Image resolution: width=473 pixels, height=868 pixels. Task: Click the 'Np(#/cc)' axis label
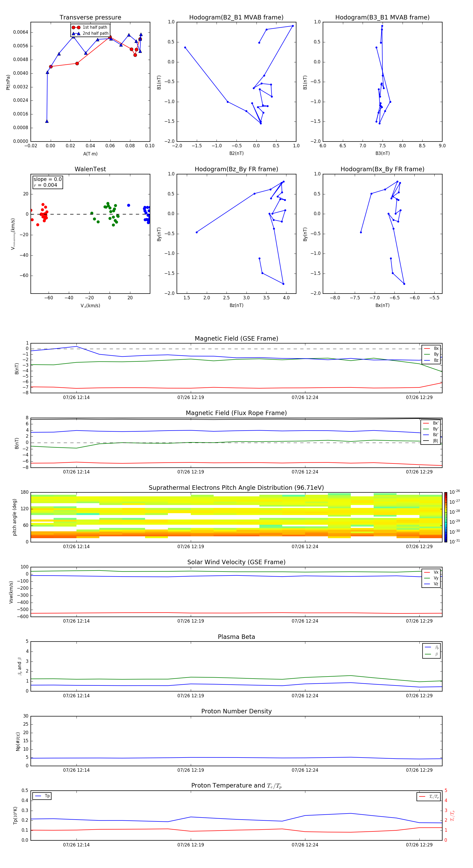pos(18,741)
